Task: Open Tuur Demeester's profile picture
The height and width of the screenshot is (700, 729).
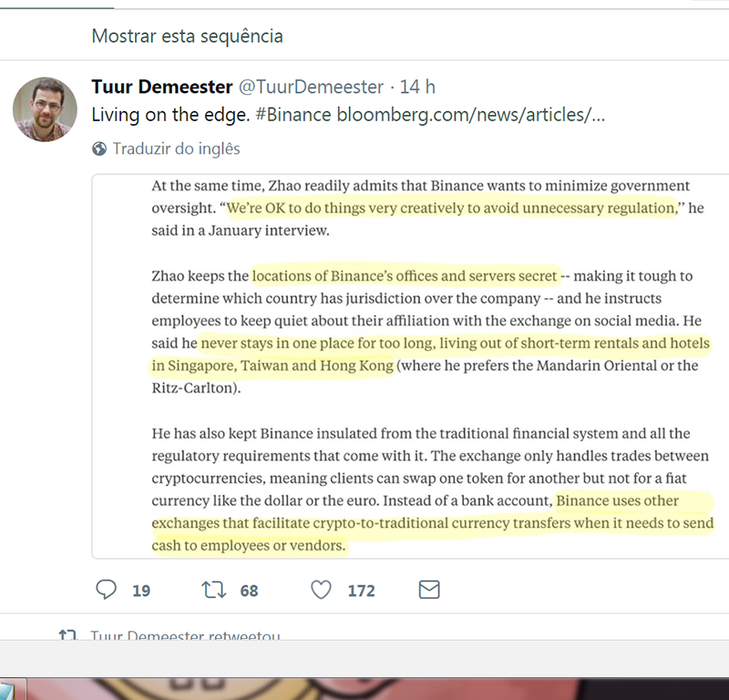Action: pyautogui.click(x=45, y=109)
